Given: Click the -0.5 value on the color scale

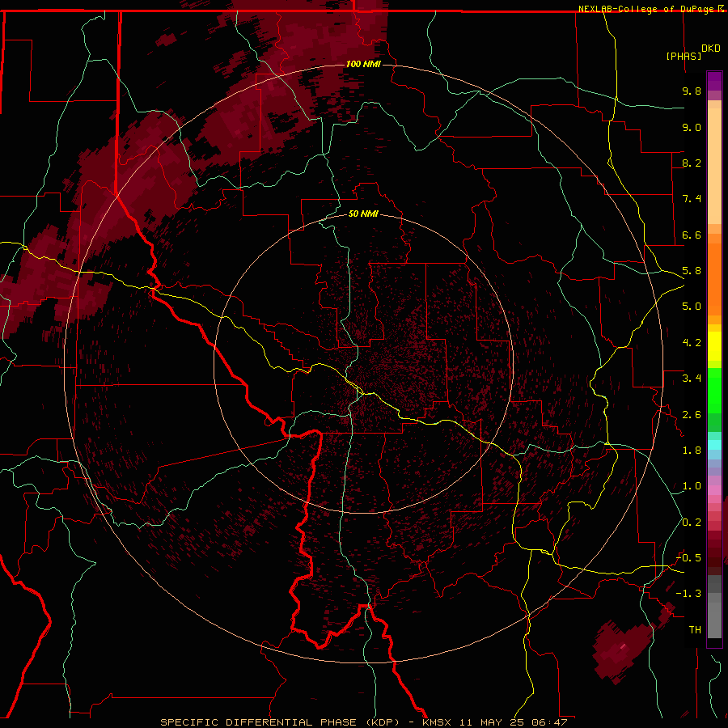Looking at the screenshot, I should (688, 557).
